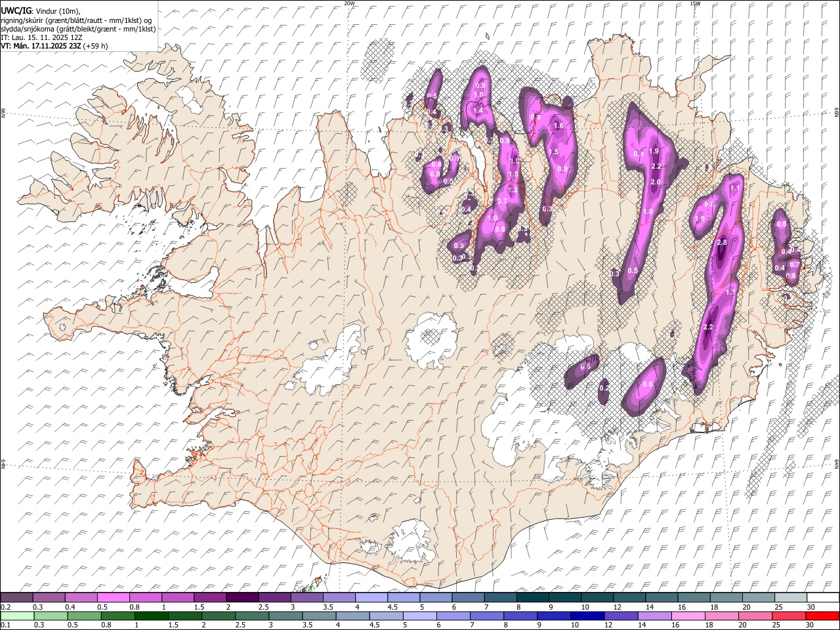840x630 pixels.
Task: Pick the bottom legend red swatch labeled 30
Action: click(x=822, y=616)
